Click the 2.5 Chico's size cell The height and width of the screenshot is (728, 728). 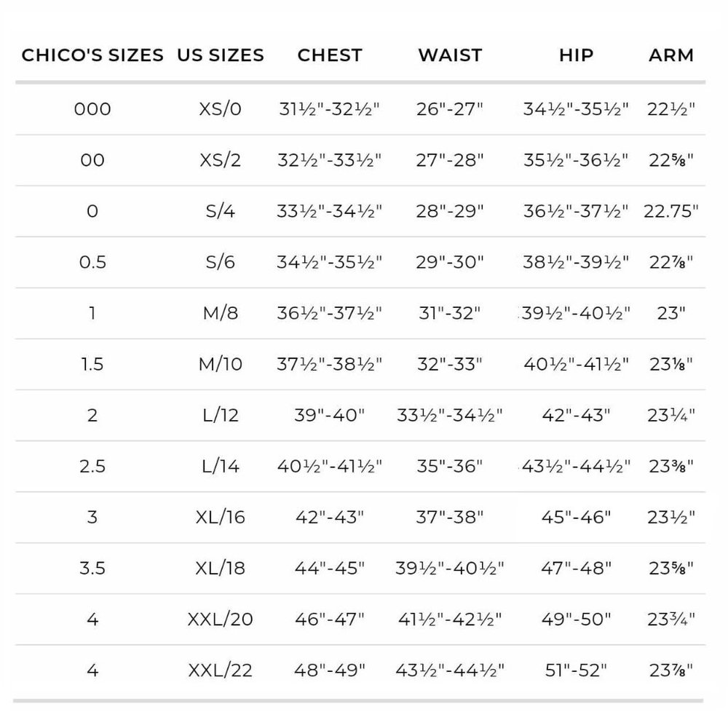pyautogui.click(x=92, y=466)
